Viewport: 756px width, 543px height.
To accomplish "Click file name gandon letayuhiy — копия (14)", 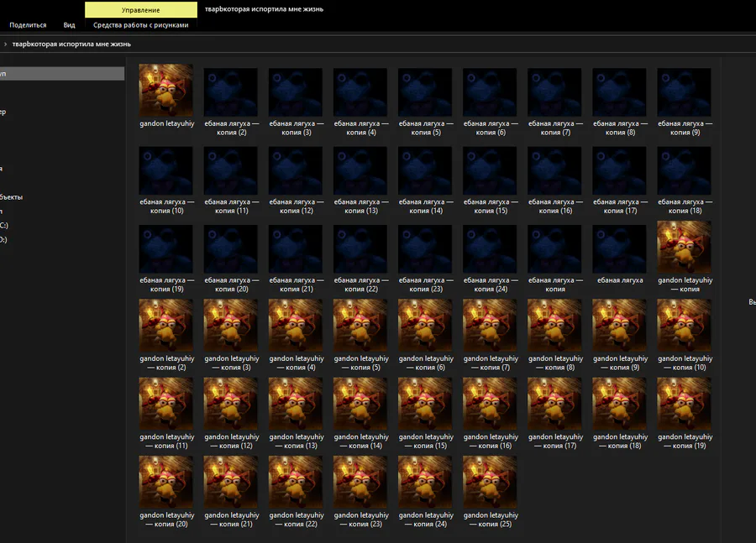I will (x=361, y=441).
